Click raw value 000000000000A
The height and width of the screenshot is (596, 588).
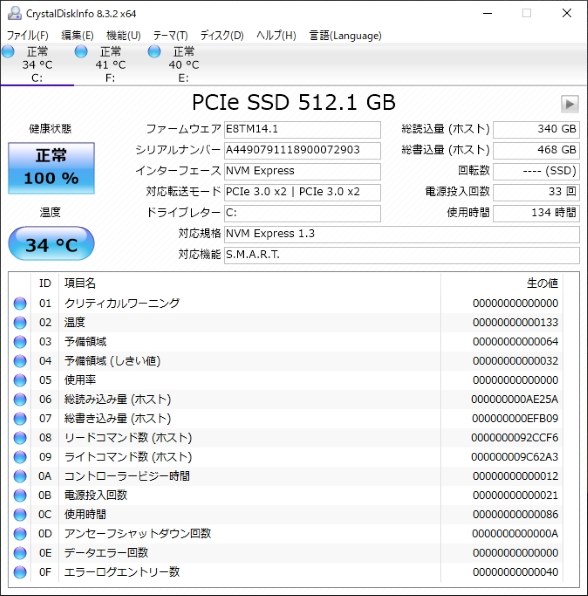pyautogui.click(x=515, y=534)
